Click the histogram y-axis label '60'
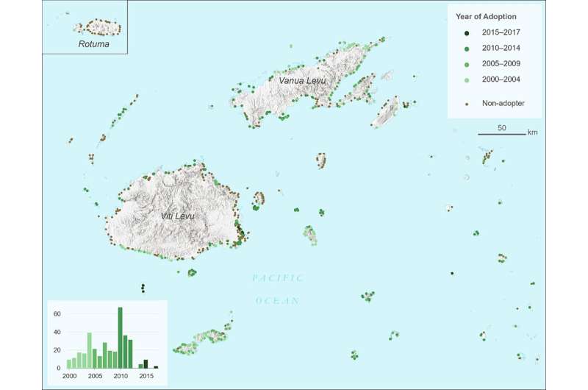 point(57,313)
